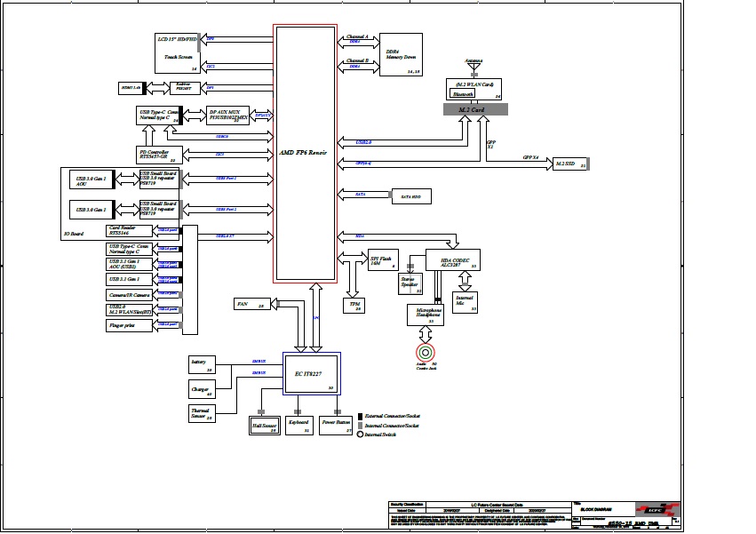Screen dimensions: 756x534
Task: Select the Charger block
Action: [x=202, y=389]
